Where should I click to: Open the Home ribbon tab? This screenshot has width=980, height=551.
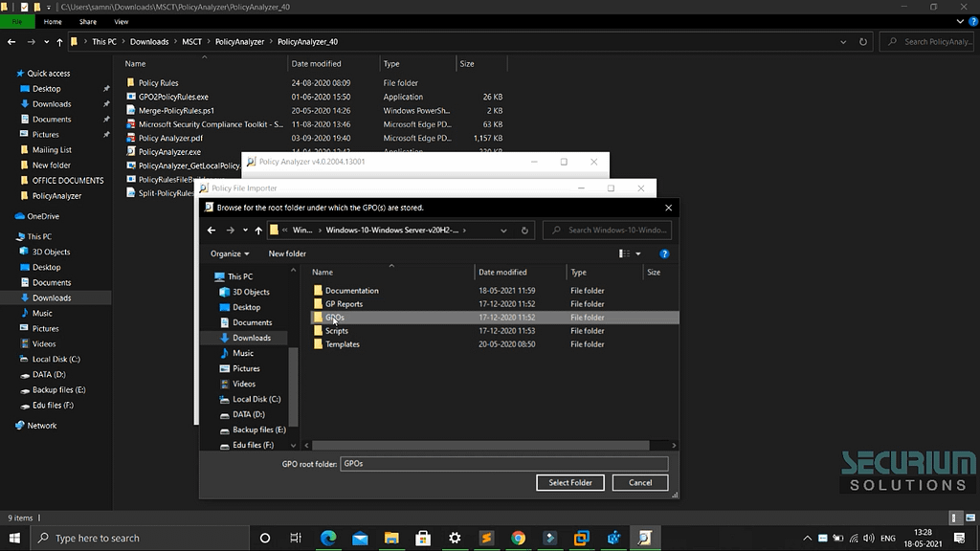point(53,22)
